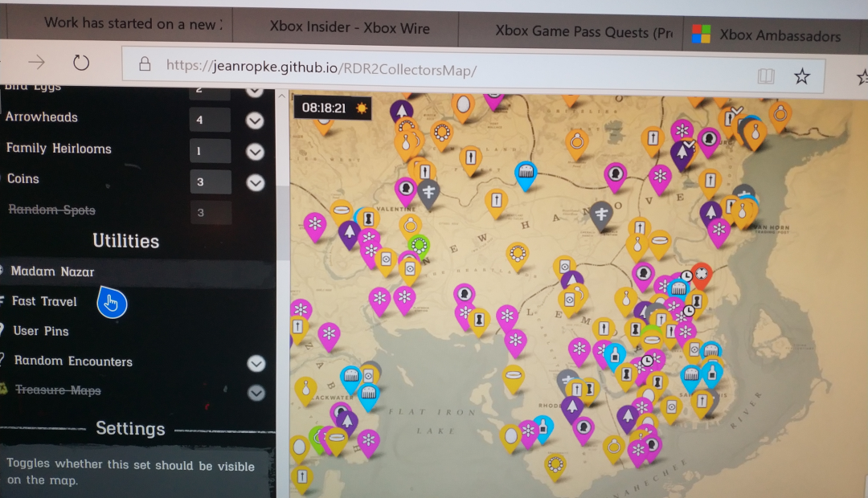Toggle Random Encounters markers

click(73, 361)
